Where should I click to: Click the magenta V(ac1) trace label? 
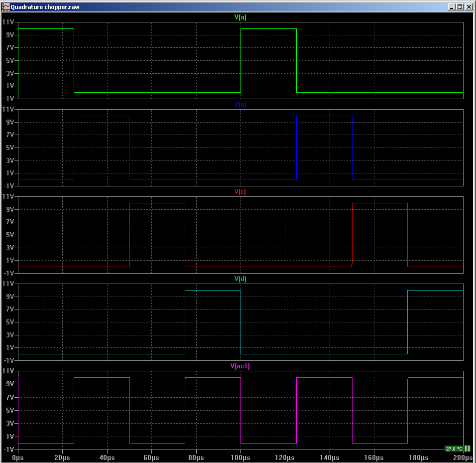240,366
